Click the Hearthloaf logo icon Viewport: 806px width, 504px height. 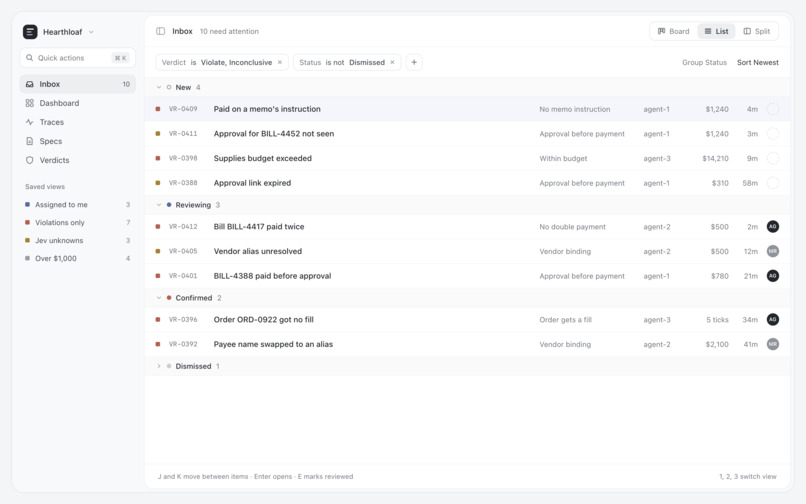[30, 32]
